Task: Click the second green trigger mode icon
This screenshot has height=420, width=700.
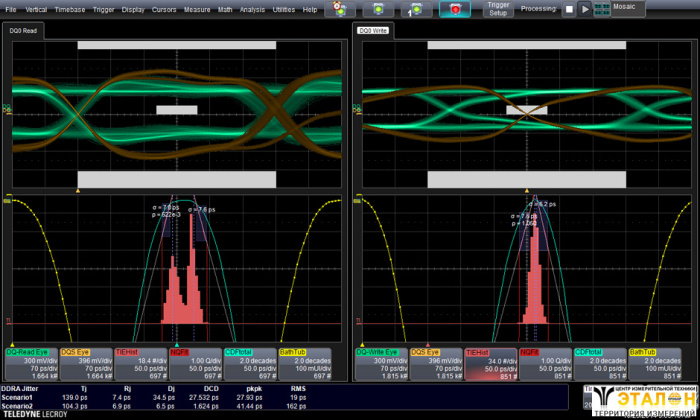Action: pyautogui.click(x=379, y=9)
